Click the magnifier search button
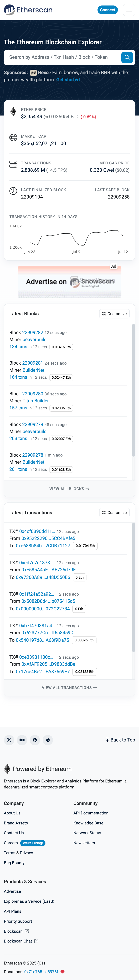The width and height of the screenshot is (139, 980). [127, 57]
